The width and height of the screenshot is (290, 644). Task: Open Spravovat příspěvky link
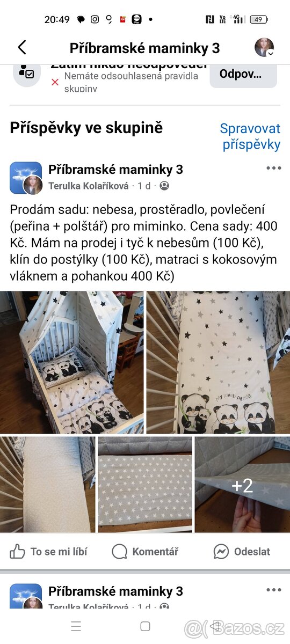click(251, 136)
